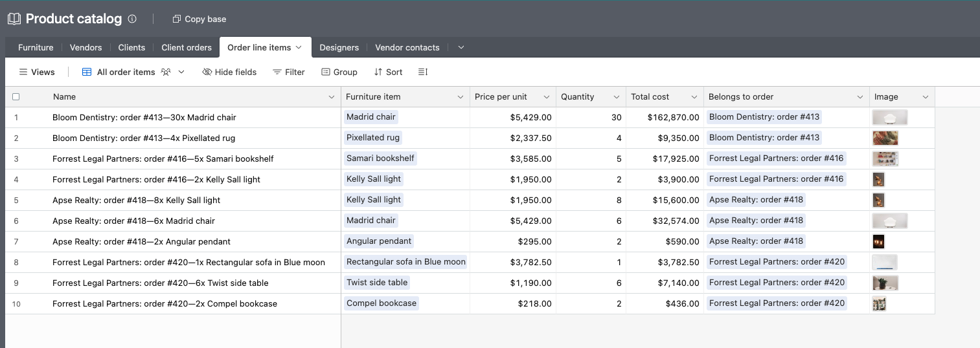
Task: Open the image thumbnail in the 6x Madrid chair row
Action: coord(890,221)
